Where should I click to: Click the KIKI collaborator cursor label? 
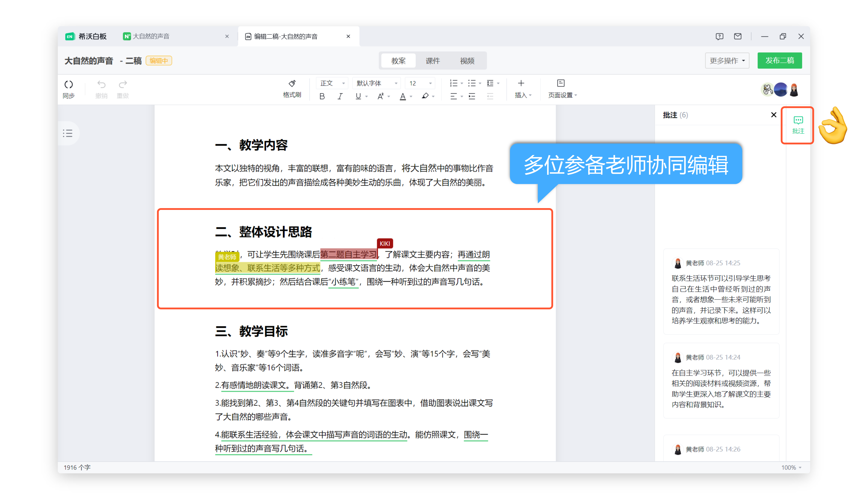[x=385, y=243]
